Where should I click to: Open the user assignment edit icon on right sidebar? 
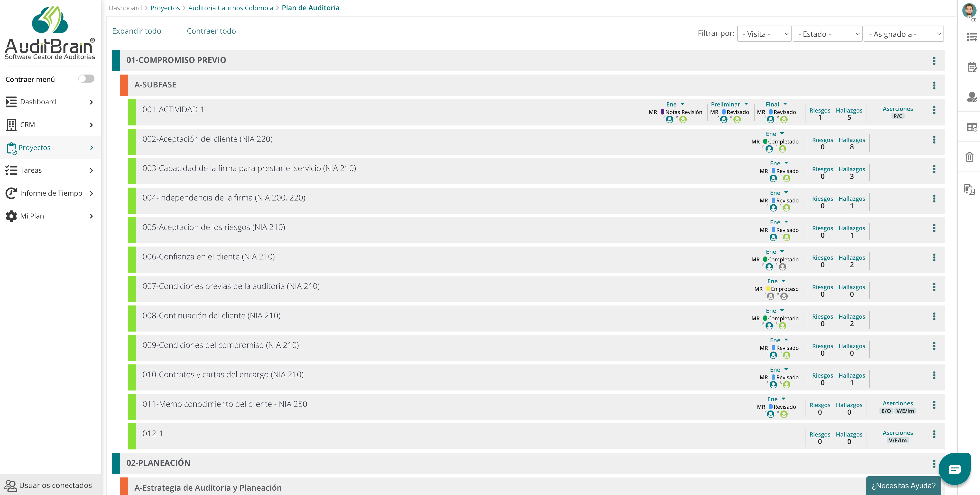[x=972, y=97]
